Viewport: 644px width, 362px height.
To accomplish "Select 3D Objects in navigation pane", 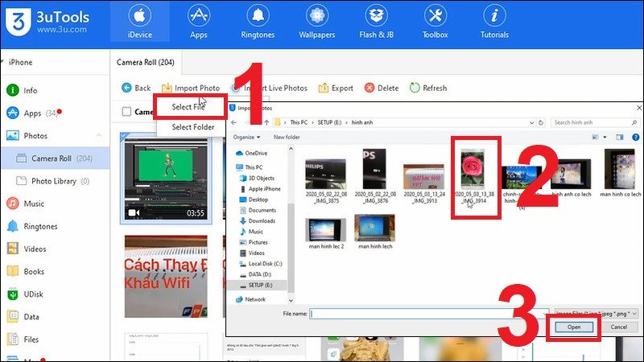I will pyautogui.click(x=257, y=178).
